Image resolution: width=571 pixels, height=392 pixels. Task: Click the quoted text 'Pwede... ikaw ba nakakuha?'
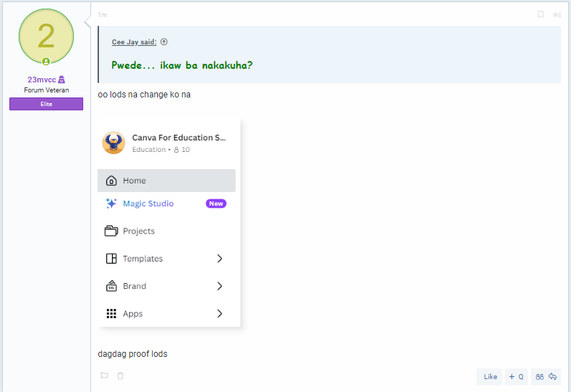click(181, 65)
